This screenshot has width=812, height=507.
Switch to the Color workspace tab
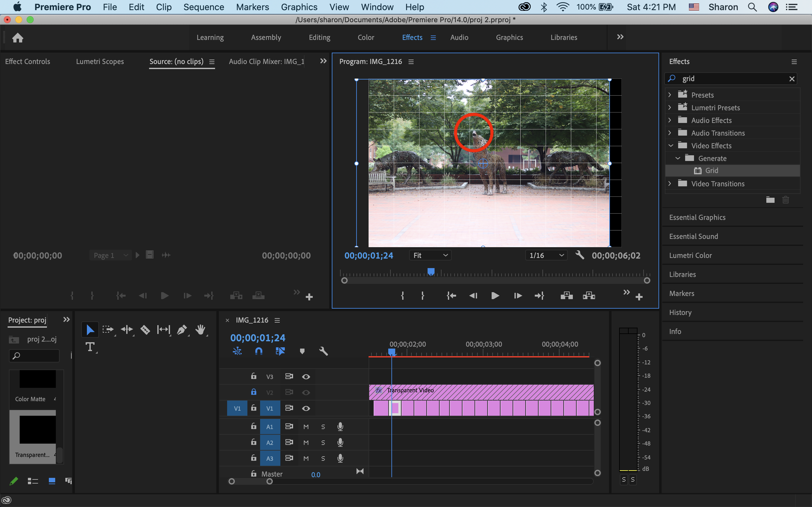coord(365,37)
